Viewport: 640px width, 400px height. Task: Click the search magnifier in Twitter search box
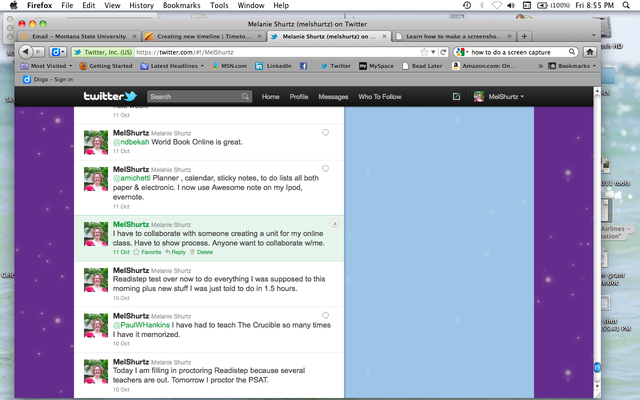pos(245,97)
